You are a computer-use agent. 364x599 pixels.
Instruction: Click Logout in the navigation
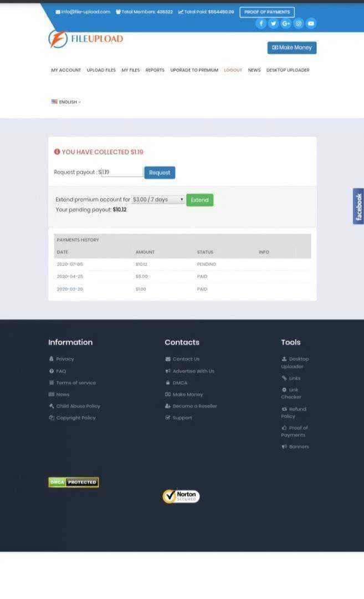233,70
